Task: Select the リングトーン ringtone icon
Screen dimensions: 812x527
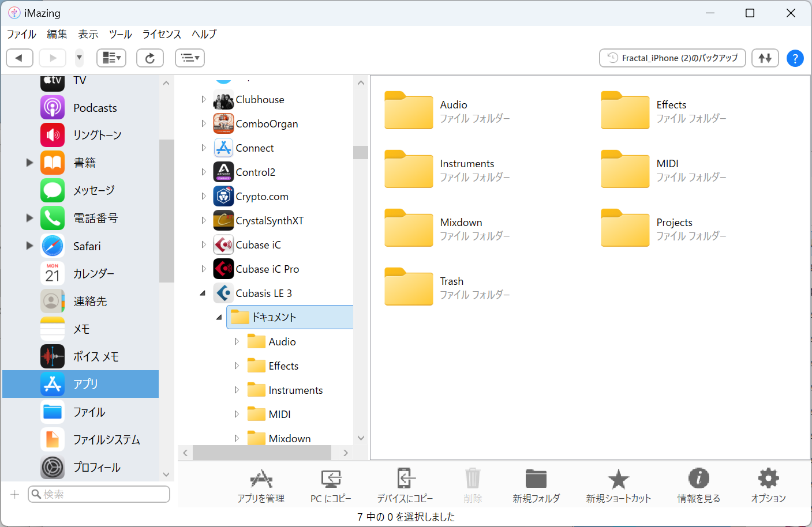Action: point(53,135)
